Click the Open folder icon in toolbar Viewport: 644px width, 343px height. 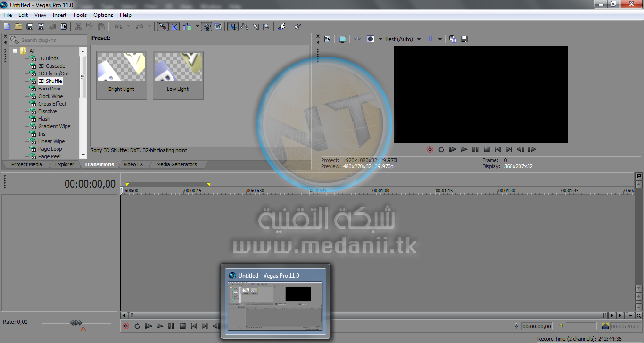(18, 26)
